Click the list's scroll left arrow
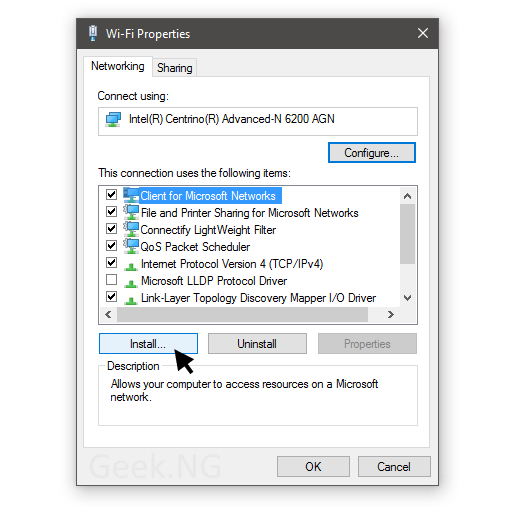Viewport: 519px width, 516px height. (x=108, y=314)
